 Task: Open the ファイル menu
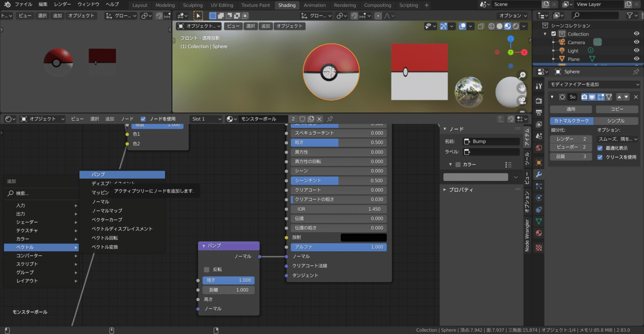(23, 4)
